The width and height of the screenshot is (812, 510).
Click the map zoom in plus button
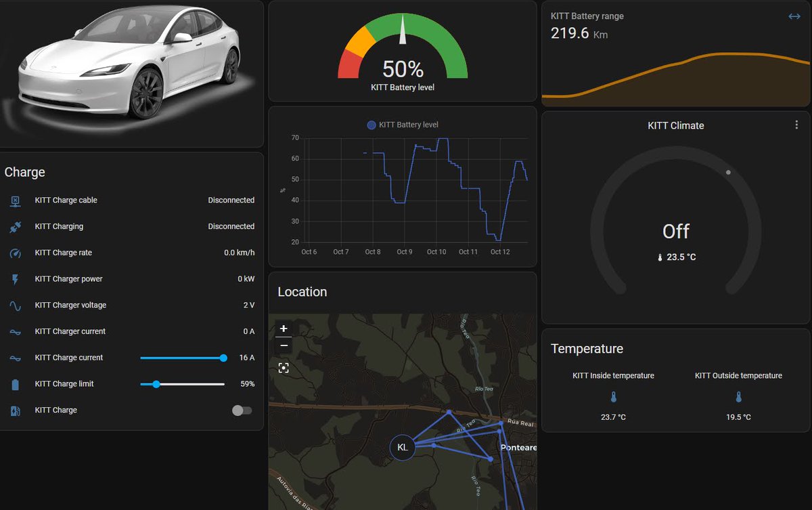point(284,328)
